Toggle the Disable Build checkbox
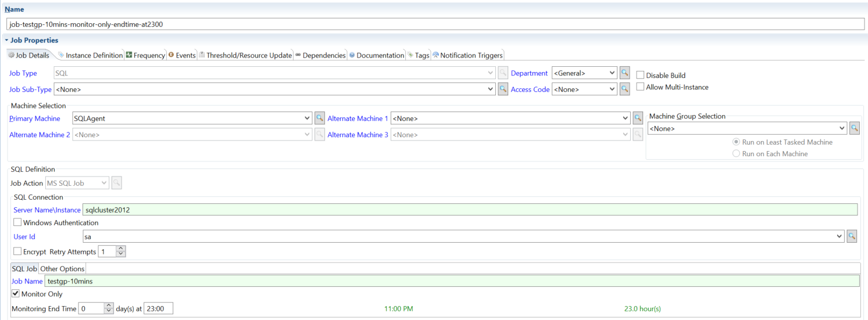Image resolution: width=868 pixels, height=320 pixels. click(x=640, y=75)
